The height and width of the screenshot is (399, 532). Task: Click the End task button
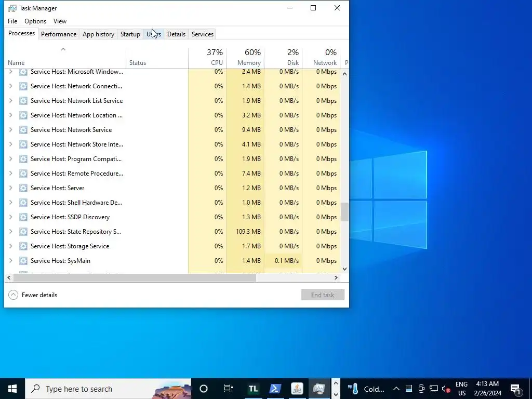point(323,295)
